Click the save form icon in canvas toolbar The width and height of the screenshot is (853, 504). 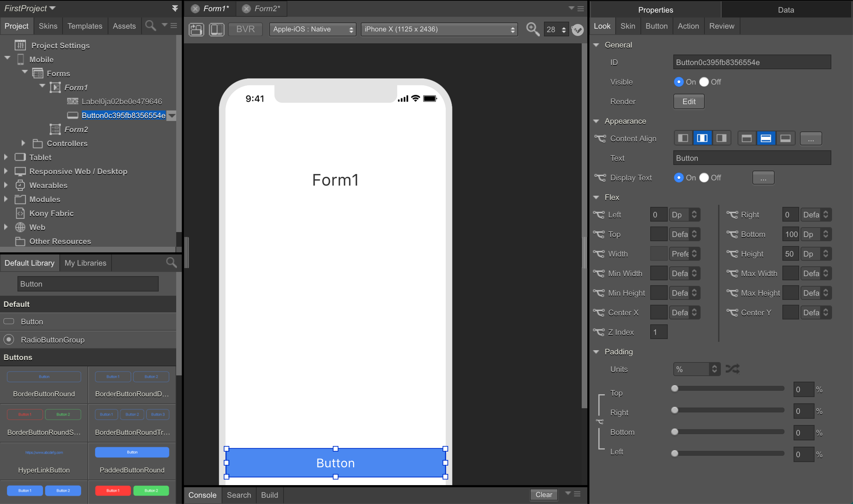(196, 29)
